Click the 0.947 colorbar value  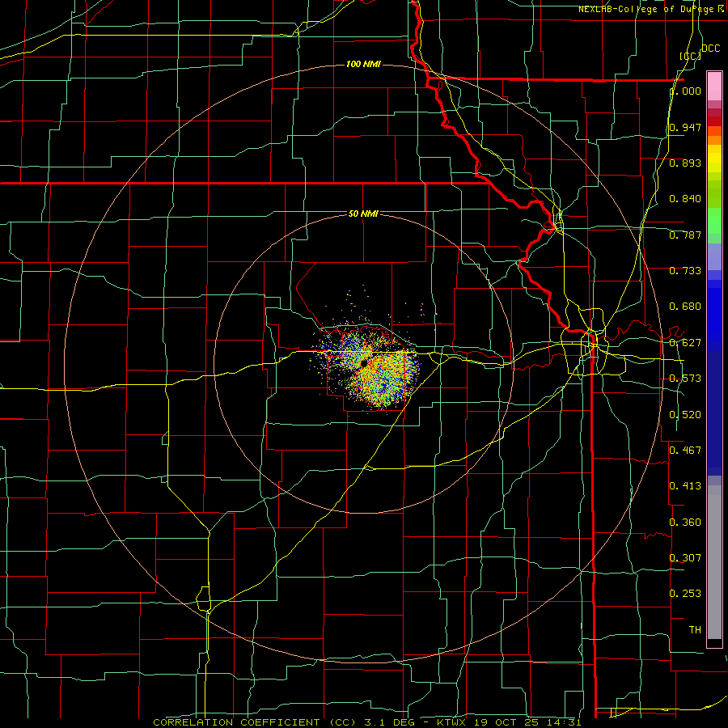(685, 127)
